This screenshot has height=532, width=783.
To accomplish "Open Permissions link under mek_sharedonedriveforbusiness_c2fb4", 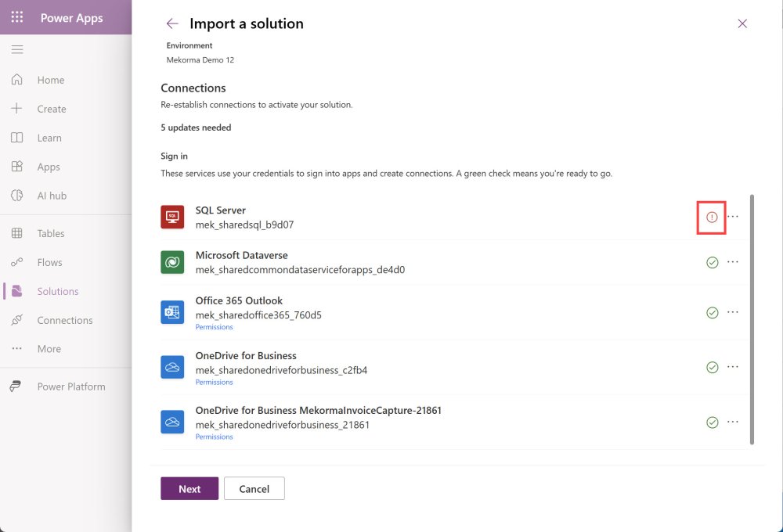I will 214,382.
